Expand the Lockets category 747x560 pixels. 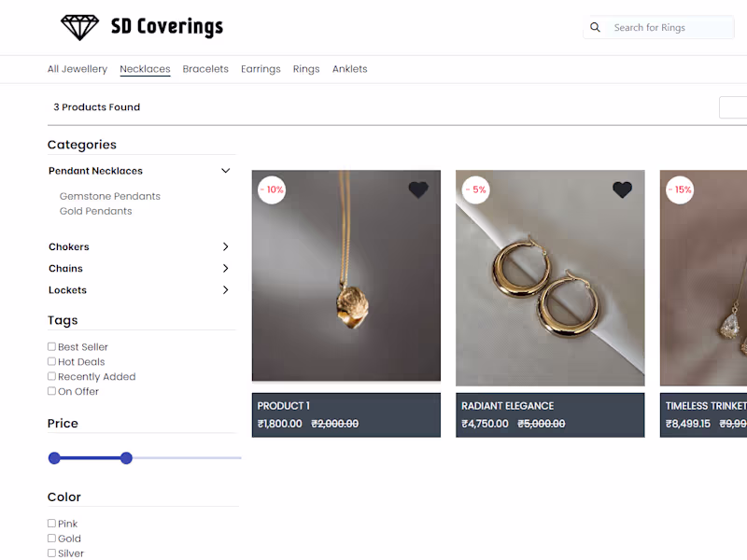(225, 290)
